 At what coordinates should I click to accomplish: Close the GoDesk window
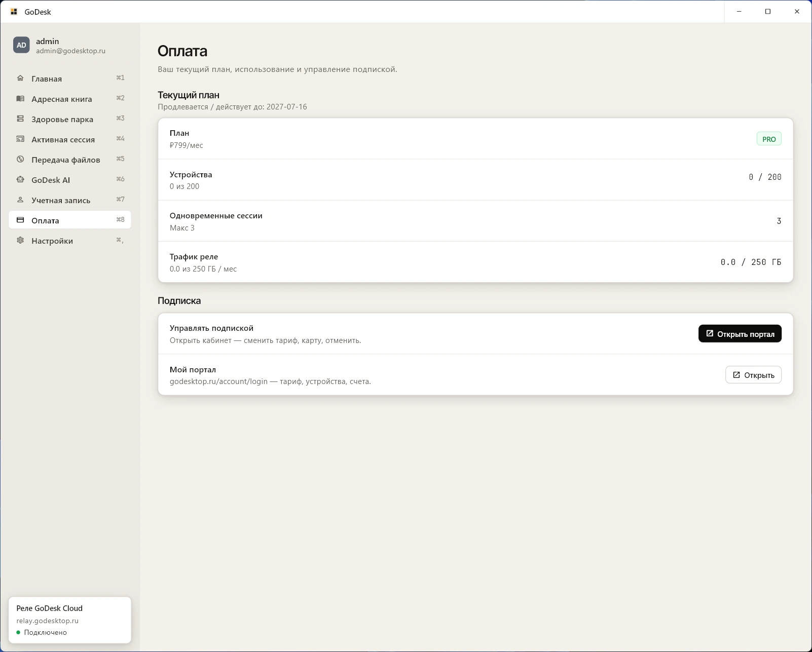point(797,12)
